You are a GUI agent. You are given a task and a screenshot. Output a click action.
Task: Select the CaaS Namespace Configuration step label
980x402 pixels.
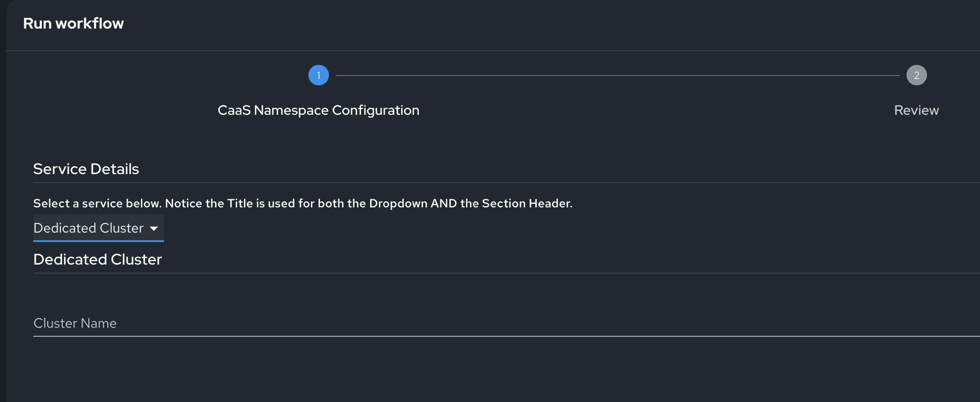click(x=318, y=110)
